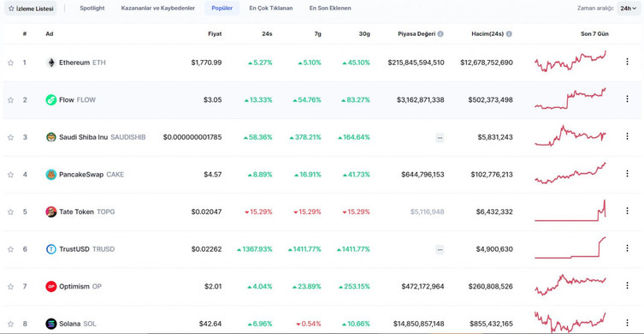Open the three-dot menu for Tate Token
This screenshot has width=644, height=334.
pos(627,211)
